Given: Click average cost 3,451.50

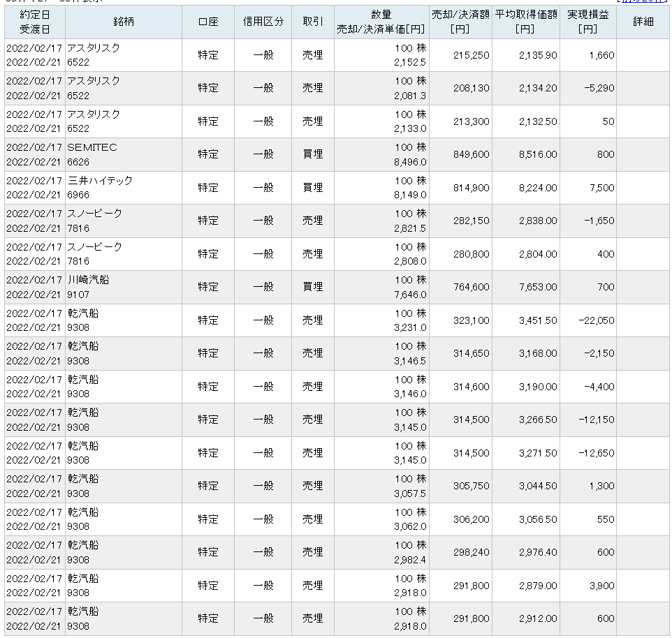Looking at the screenshot, I should [538, 320].
